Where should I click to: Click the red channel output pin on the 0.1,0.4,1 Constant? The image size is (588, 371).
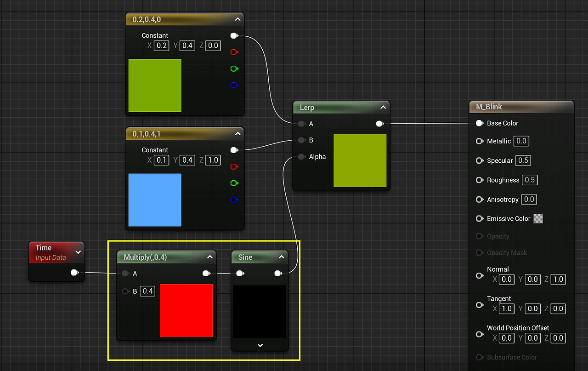pos(234,166)
